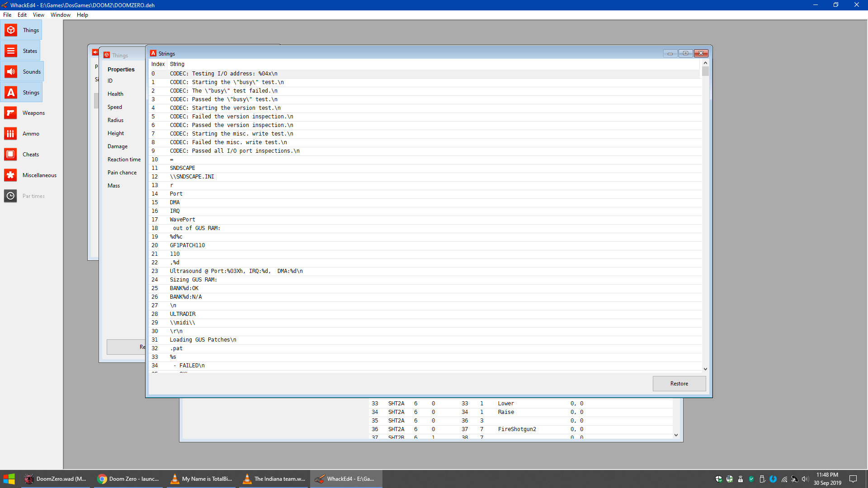The height and width of the screenshot is (488, 868).
Task: Open the Window menu
Action: point(61,15)
